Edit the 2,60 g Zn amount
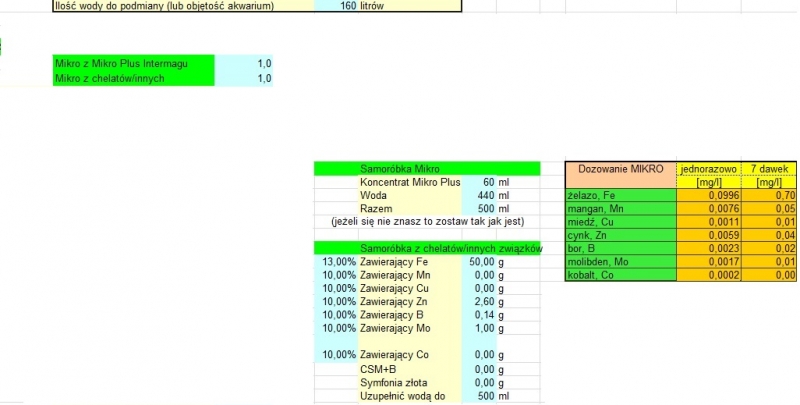The height and width of the screenshot is (405, 800). (479, 301)
